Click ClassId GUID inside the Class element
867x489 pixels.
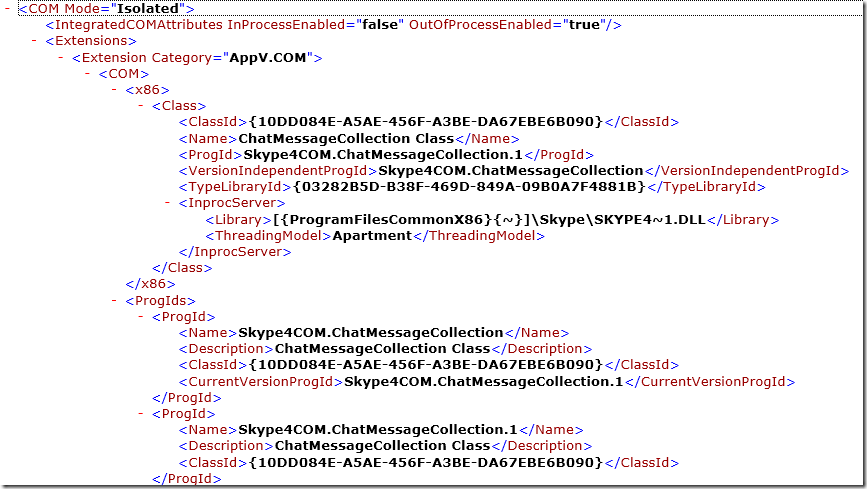426,122
